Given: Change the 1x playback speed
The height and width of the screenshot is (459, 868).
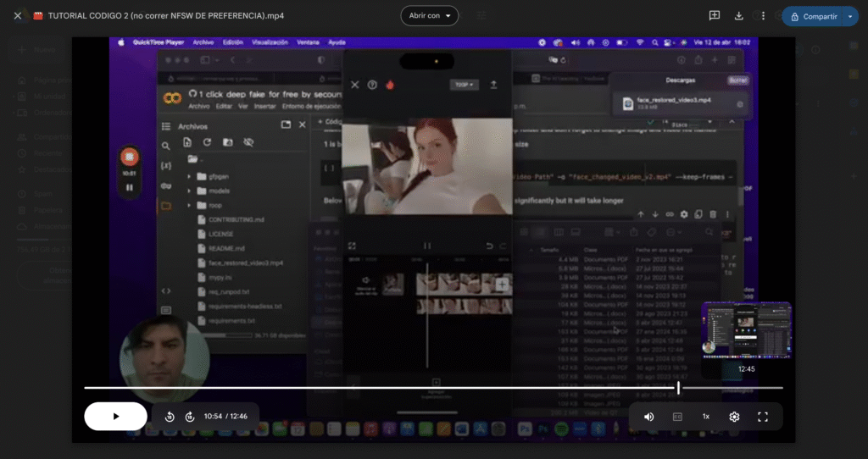Looking at the screenshot, I should click(705, 417).
